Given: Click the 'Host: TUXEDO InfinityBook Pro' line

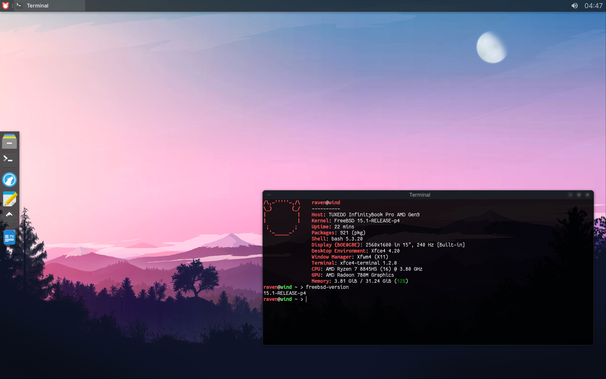Looking at the screenshot, I should (365, 214).
